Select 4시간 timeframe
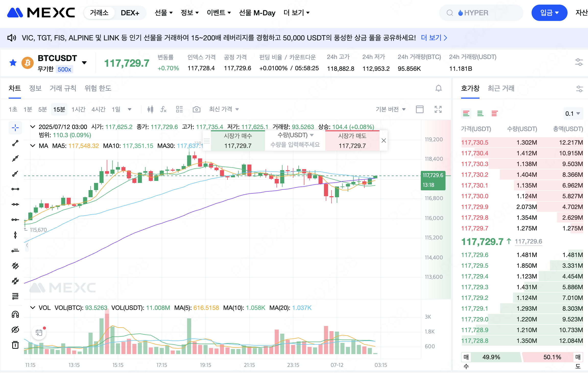 pos(99,109)
